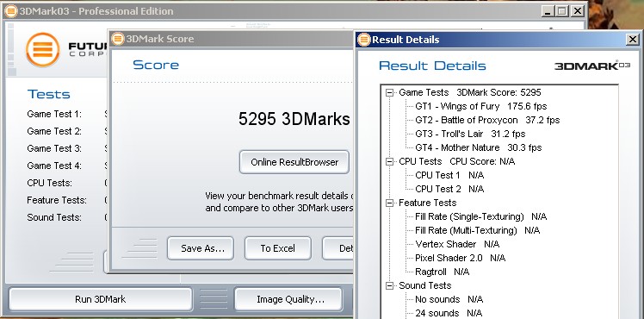This screenshot has width=644, height=319.
Task: Export results with To Excel button
Action: tap(277, 248)
